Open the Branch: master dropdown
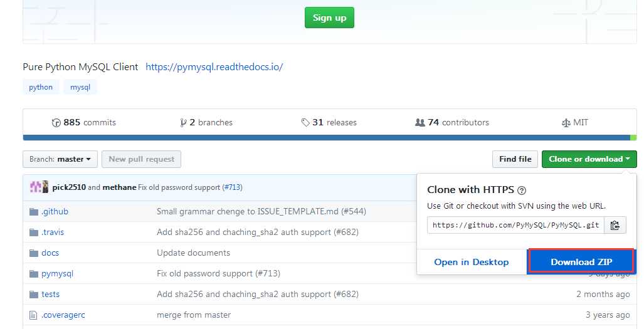This screenshot has height=329, width=644. [60, 159]
